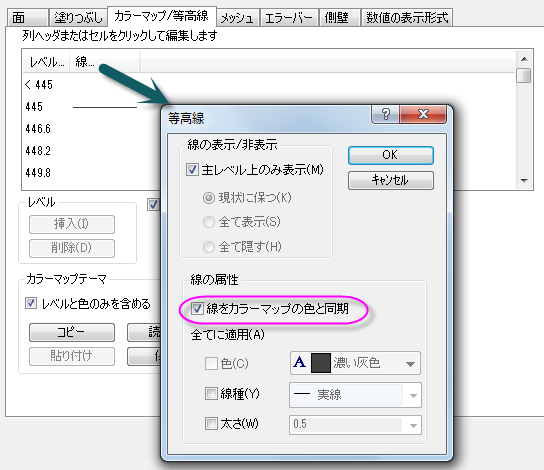
Task: Select 現状に保つ(K) radio button
Action: coord(209,198)
